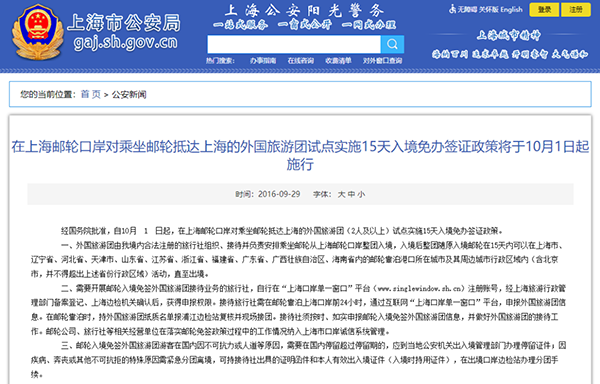The image size is (600, 384).
Task: Set font size to 大 (large)
Action: tap(341, 194)
